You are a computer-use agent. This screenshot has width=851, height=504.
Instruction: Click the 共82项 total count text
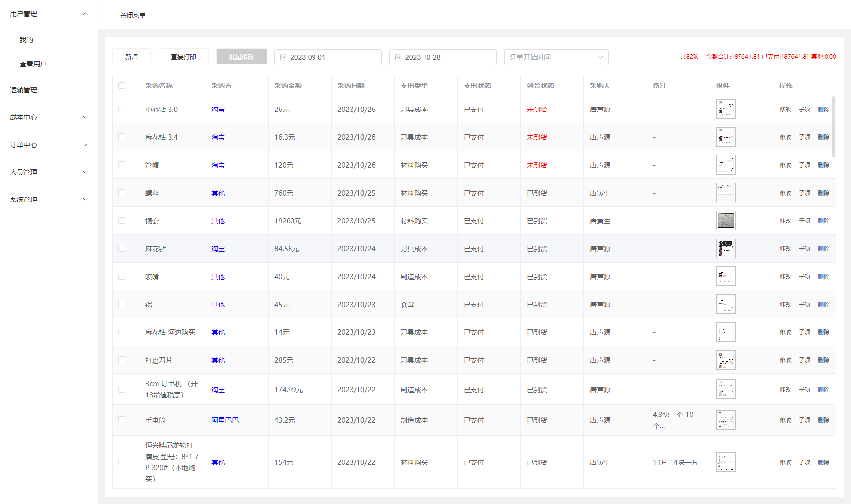[x=689, y=57]
